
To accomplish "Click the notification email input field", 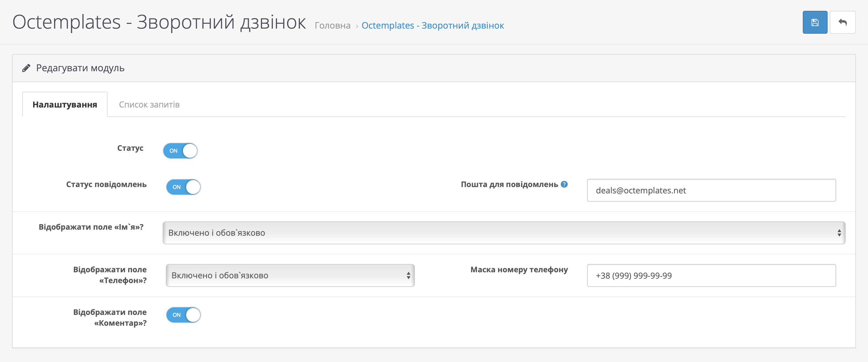I will tap(711, 190).
